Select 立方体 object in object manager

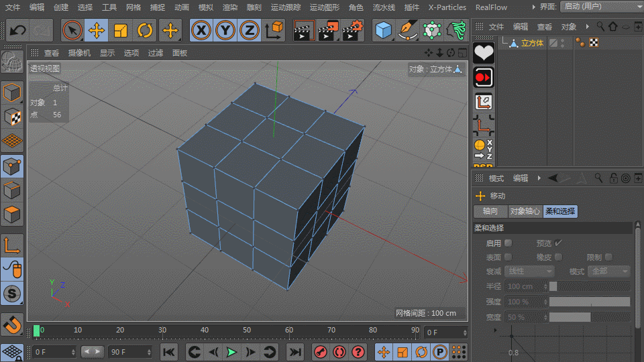tap(532, 43)
